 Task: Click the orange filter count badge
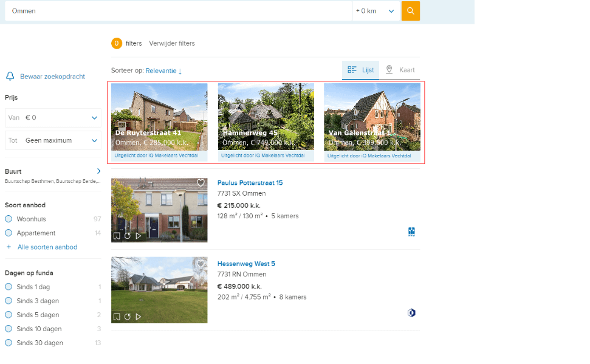[x=117, y=43]
